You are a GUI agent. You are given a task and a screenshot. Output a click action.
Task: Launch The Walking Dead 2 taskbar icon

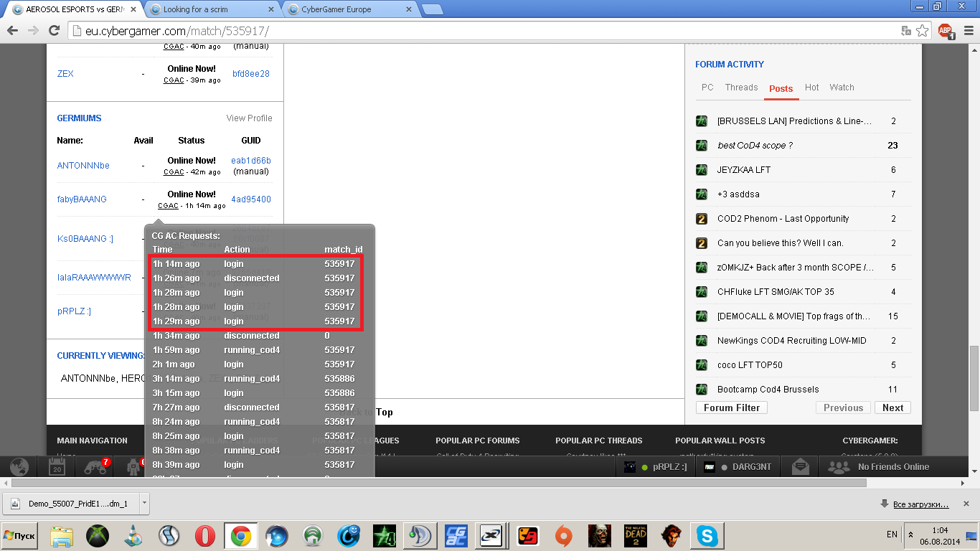pos(636,536)
